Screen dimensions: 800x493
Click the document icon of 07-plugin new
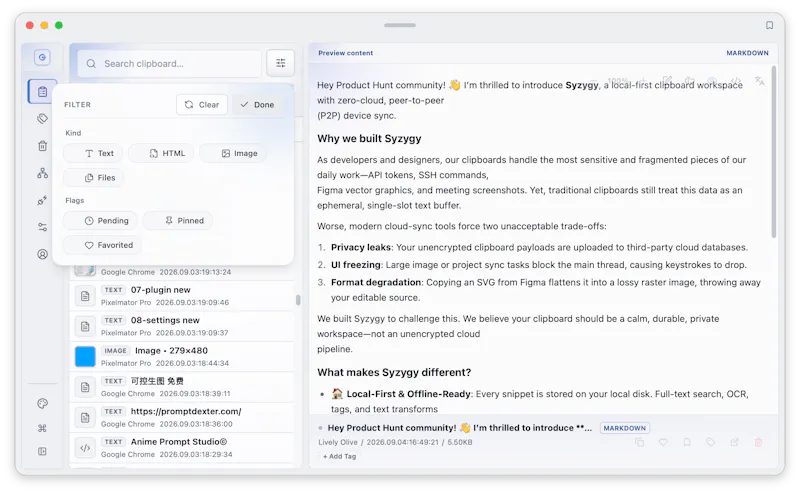click(x=85, y=295)
